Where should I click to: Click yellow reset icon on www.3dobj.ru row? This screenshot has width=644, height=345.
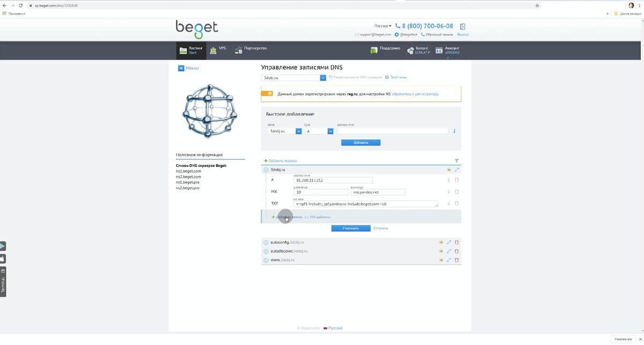pos(441,260)
